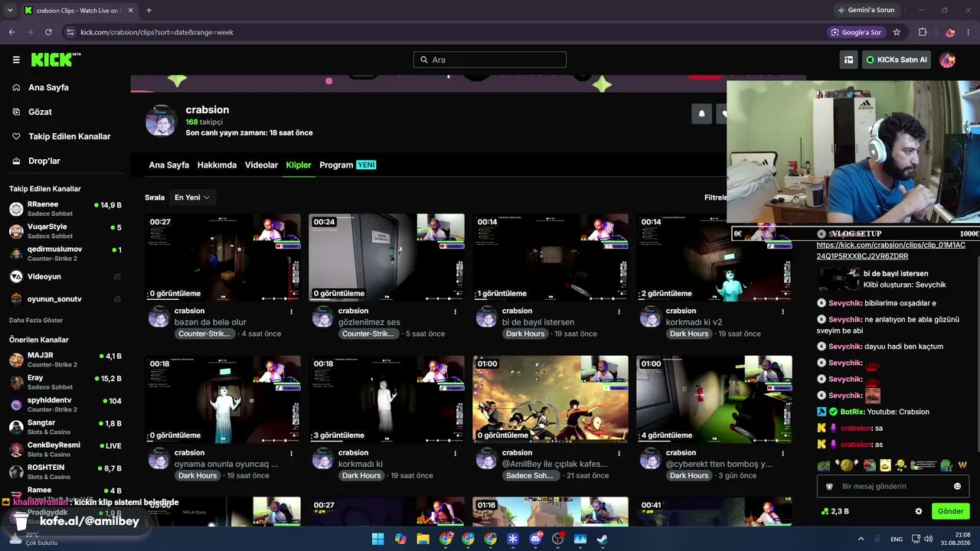This screenshot has height=551, width=980.
Task: Open more options for 'bəzən də belə olur' clip
Action: click(x=291, y=311)
